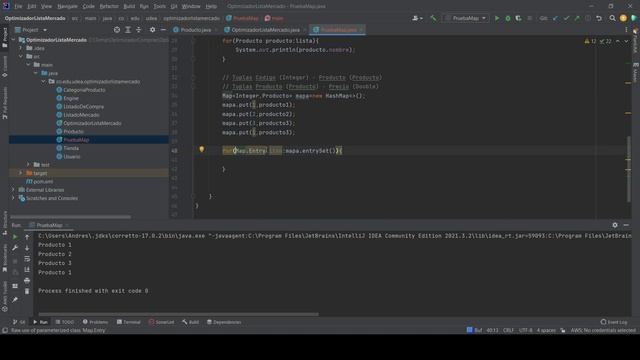This screenshot has height=360, width=640.
Task: Collapse all icon in Project panel header
Action: tap(138, 30)
